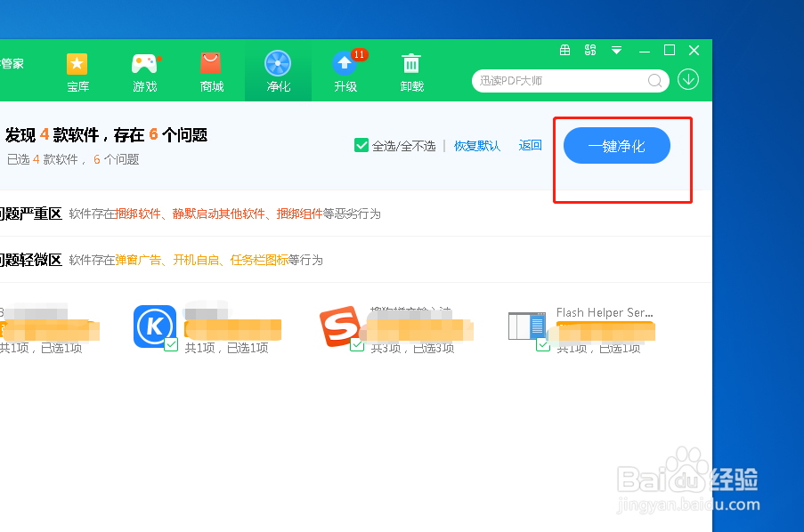This screenshot has width=804, height=532.
Task: Click the skin theme icon in title bar
Action: coord(590,51)
